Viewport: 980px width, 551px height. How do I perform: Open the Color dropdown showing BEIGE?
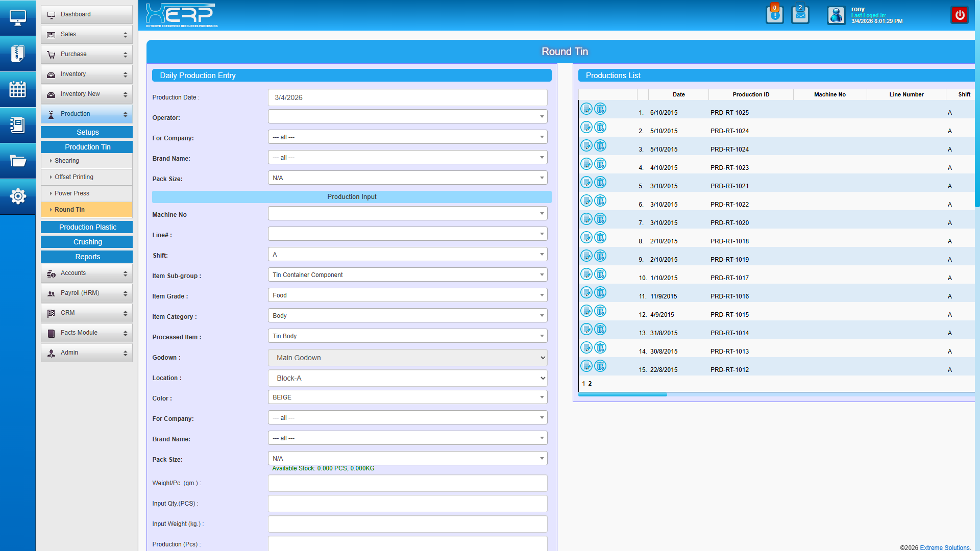tap(407, 397)
